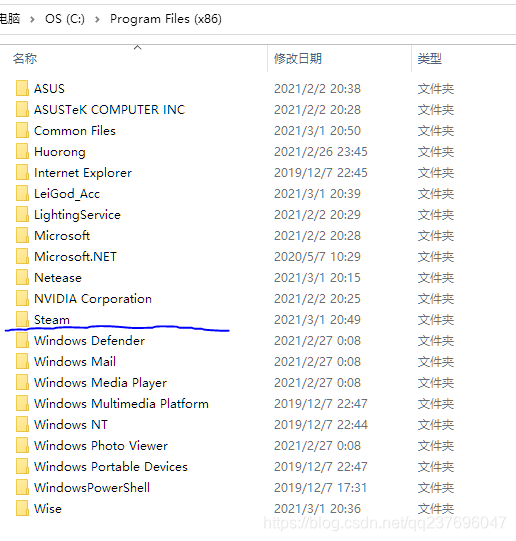Image resolution: width=516 pixels, height=541 pixels.
Task: Select the Windows Defender folder name
Action: tap(89, 341)
